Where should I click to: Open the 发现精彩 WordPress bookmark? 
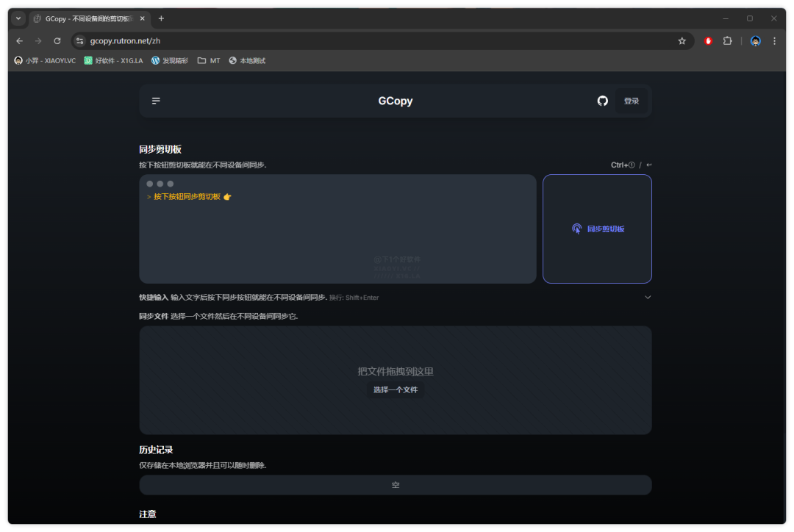170,61
